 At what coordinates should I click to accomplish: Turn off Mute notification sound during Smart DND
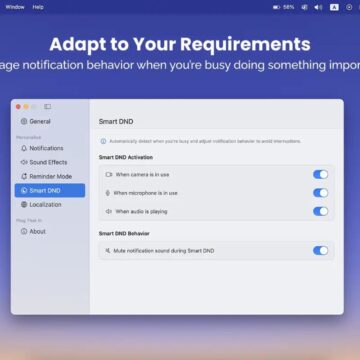pos(320,251)
